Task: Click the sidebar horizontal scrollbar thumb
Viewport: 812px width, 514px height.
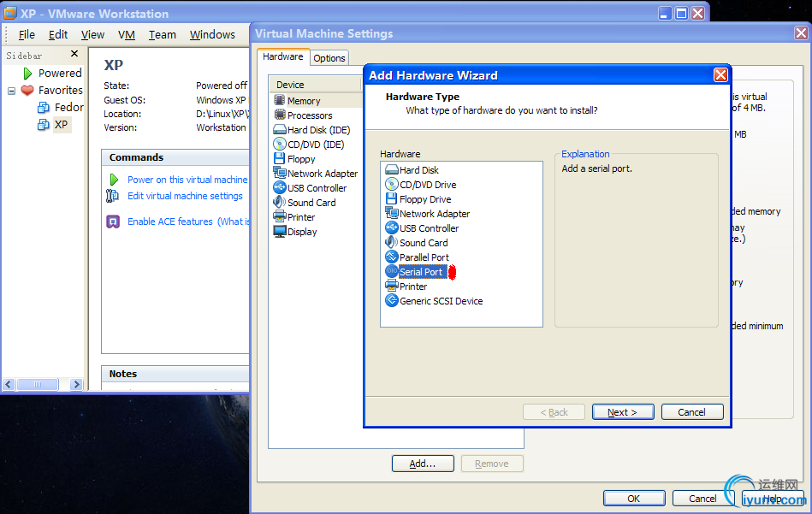Action: (x=38, y=384)
